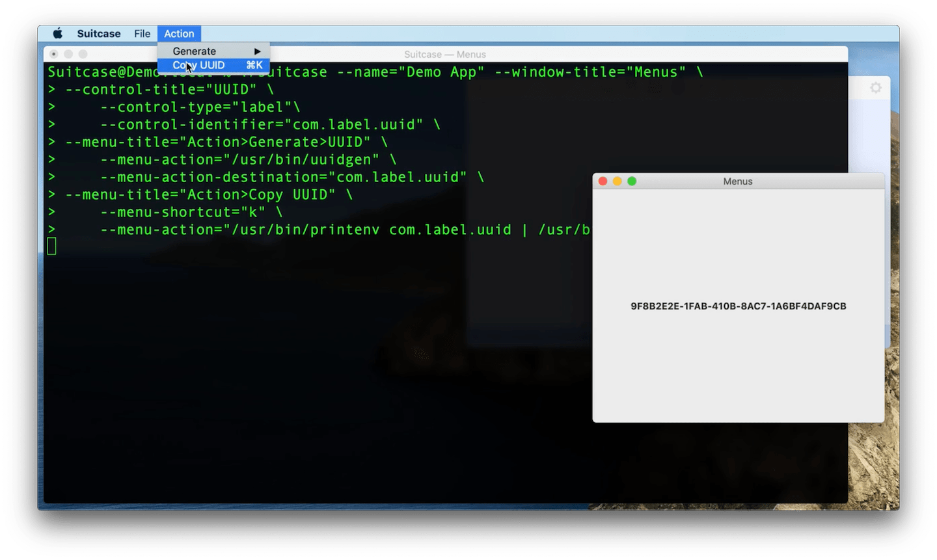Open the Suitcase application menu
This screenshot has height=560, width=937.
(99, 34)
